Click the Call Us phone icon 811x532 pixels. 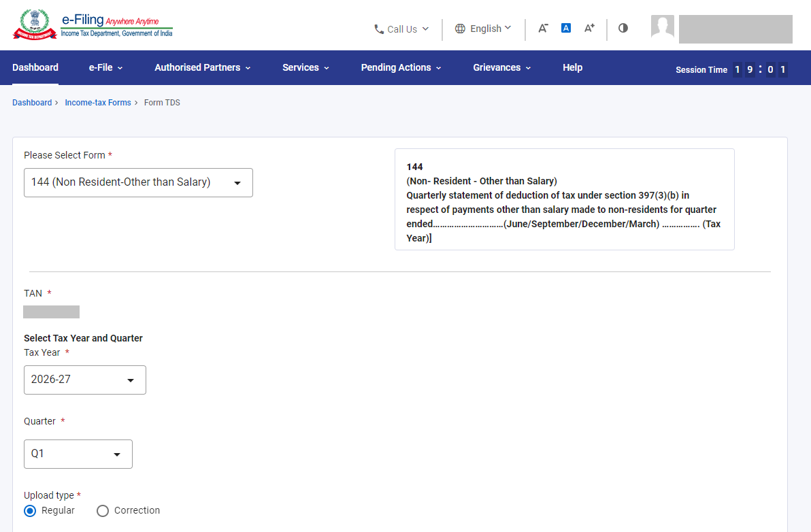pos(378,29)
